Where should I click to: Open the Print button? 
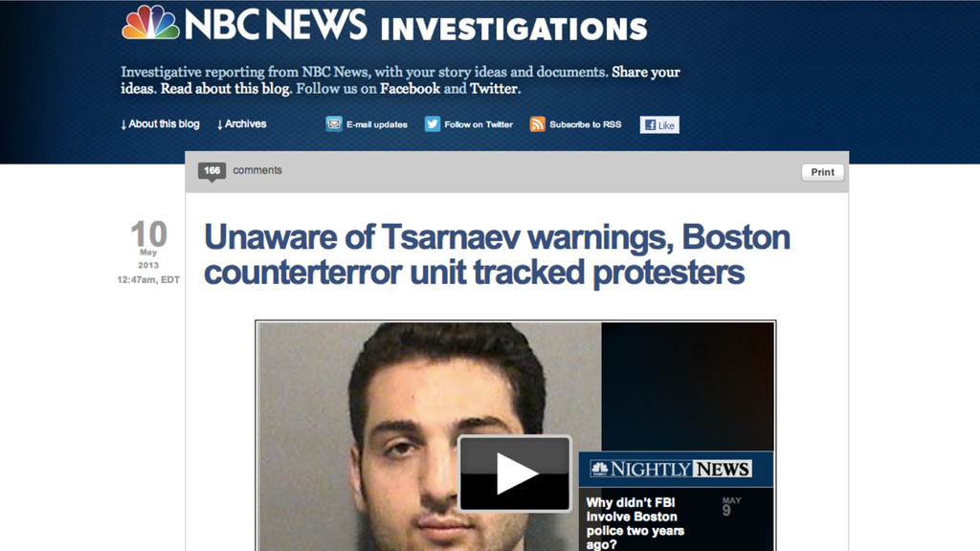[822, 172]
